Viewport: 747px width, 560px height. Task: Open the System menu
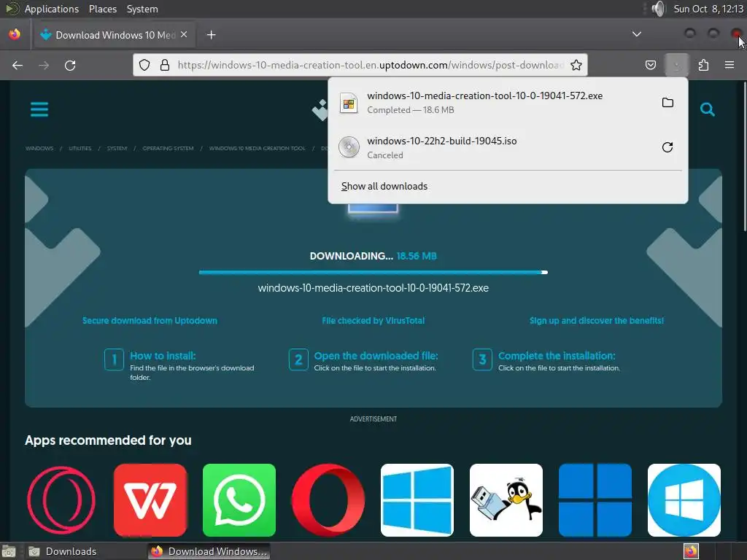tap(142, 9)
